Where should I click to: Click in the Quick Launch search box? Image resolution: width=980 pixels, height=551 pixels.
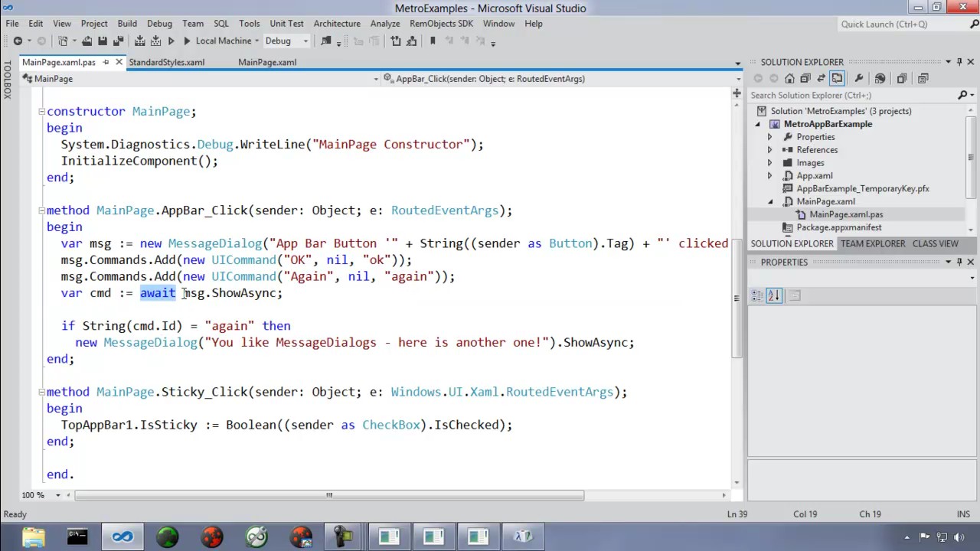[902, 24]
